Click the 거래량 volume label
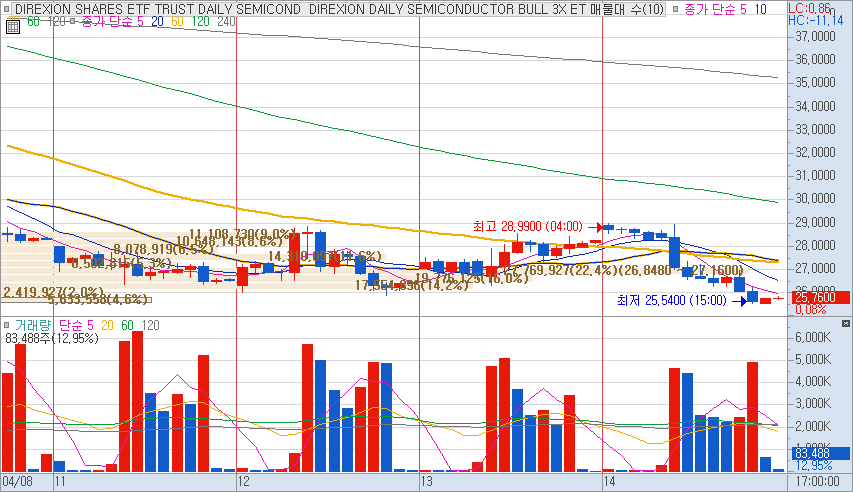The height and width of the screenshot is (492, 853). point(33,325)
